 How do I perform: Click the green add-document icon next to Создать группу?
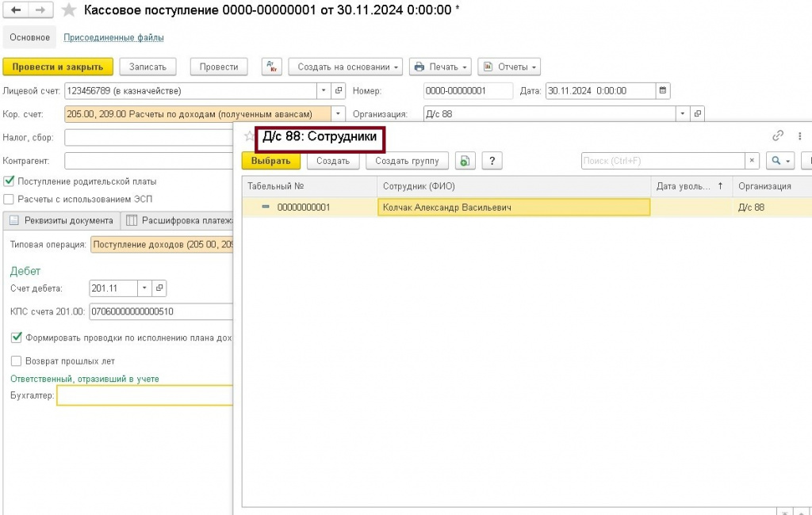click(465, 161)
